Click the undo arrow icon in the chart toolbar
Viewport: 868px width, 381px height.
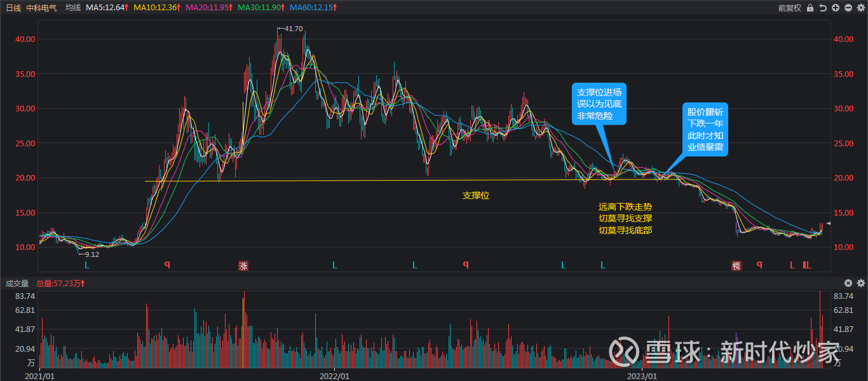click(823, 8)
